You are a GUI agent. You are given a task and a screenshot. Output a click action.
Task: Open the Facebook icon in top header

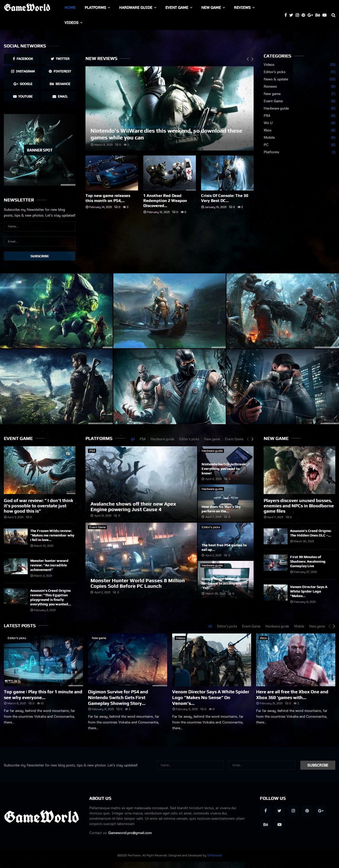pos(286,15)
